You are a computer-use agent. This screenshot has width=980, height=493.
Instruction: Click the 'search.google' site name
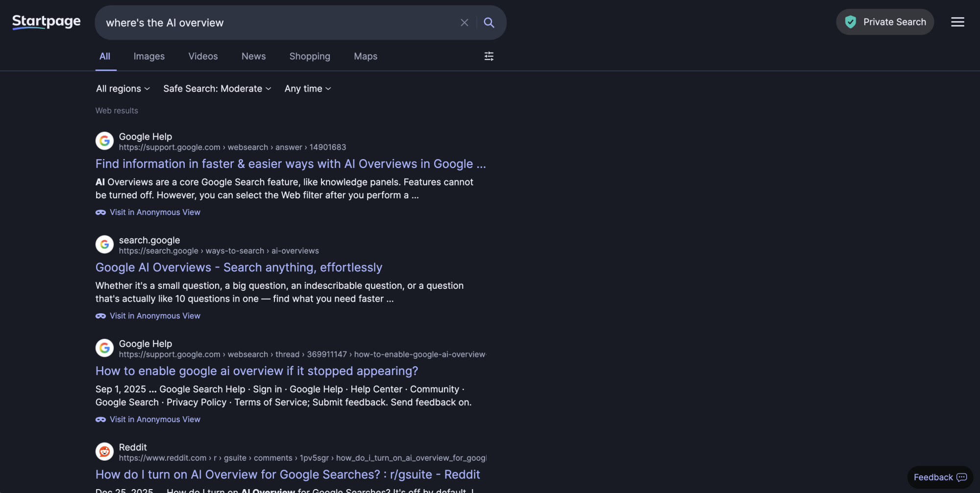[149, 240]
